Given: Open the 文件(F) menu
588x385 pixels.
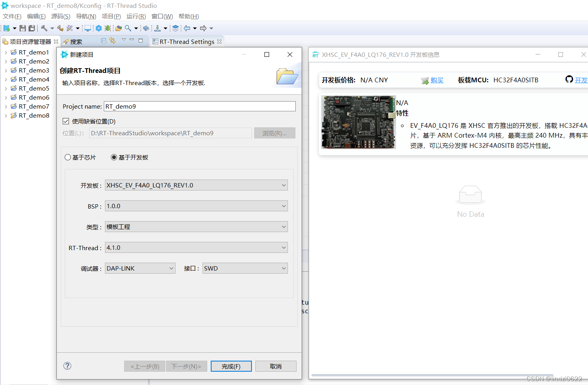Looking at the screenshot, I should [12, 16].
